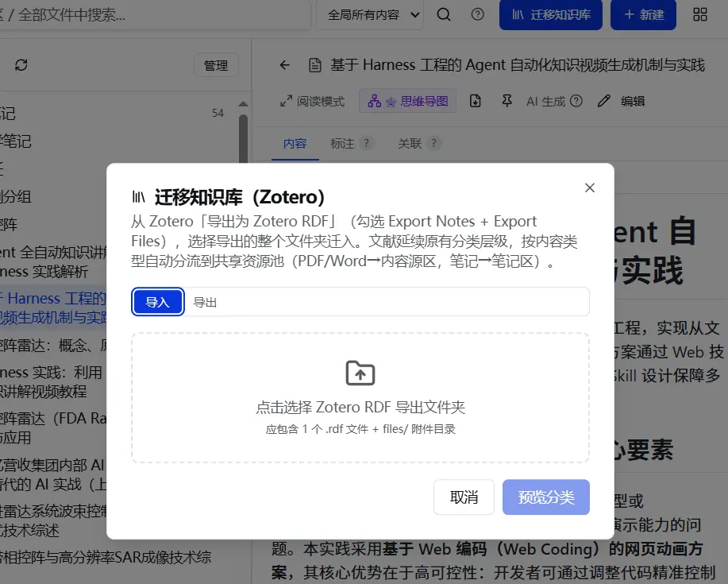Screen dimensions: 728x584
Task: Select the selected 'Harness 工程的' sidebar note
Action: pos(53,307)
